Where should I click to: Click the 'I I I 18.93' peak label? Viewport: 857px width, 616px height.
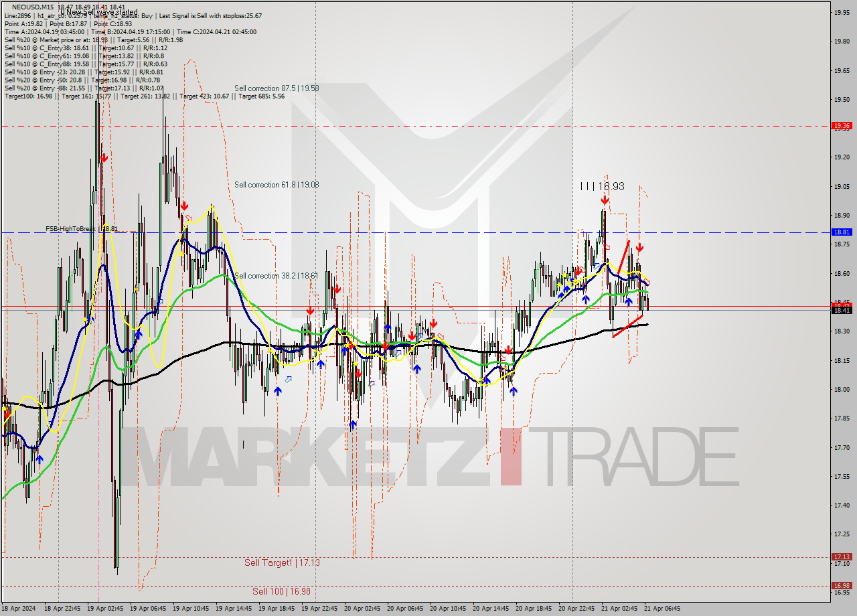(603, 186)
